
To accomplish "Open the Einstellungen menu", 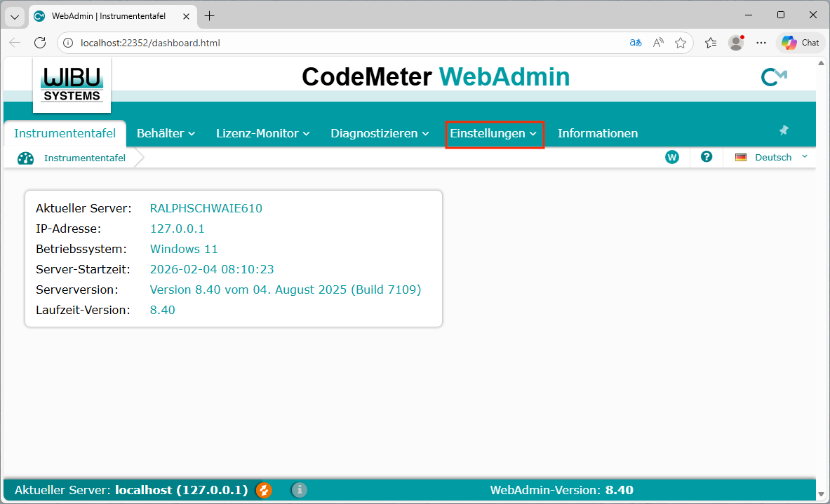I will click(x=494, y=133).
